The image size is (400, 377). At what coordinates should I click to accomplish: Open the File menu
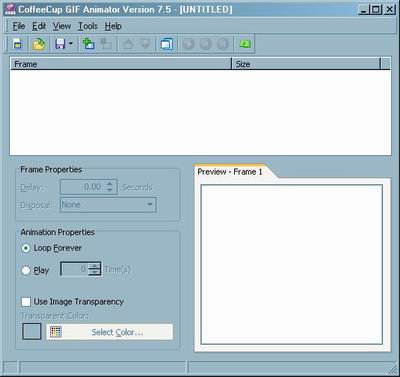[x=19, y=26]
